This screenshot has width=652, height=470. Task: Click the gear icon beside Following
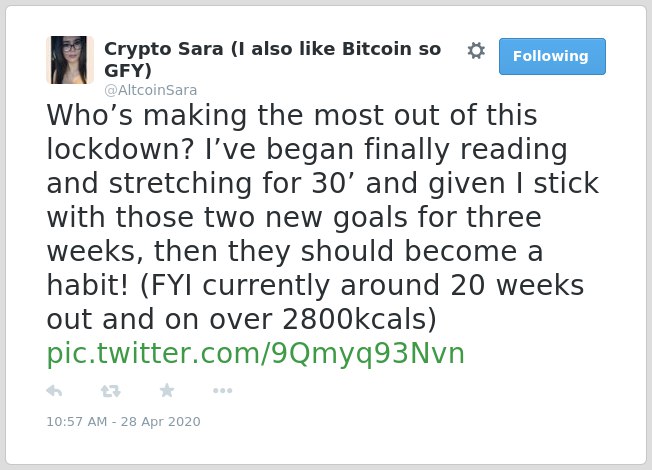coord(476,51)
